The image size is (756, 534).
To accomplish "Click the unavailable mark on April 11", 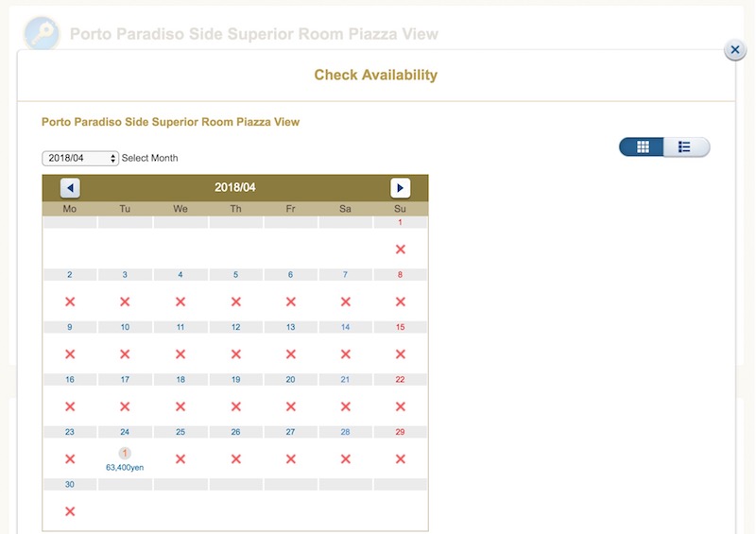I will pyautogui.click(x=180, y=354).
